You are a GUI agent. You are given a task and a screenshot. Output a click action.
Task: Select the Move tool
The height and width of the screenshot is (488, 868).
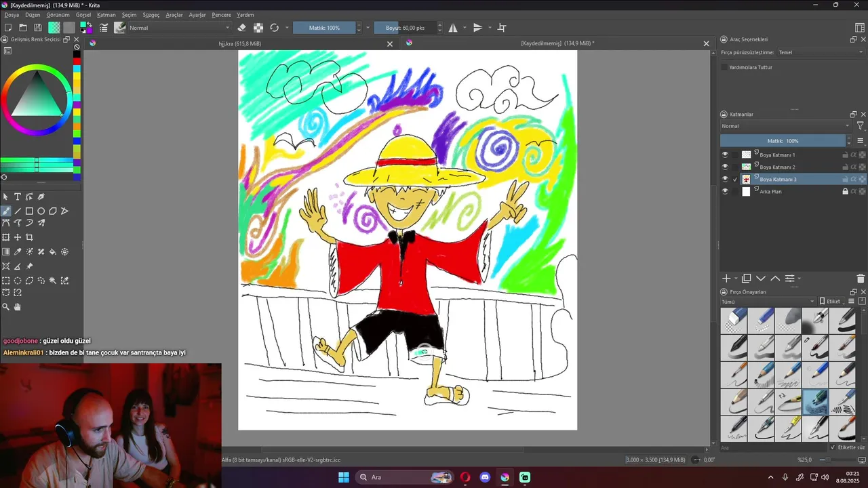click(x=18, y=237)
